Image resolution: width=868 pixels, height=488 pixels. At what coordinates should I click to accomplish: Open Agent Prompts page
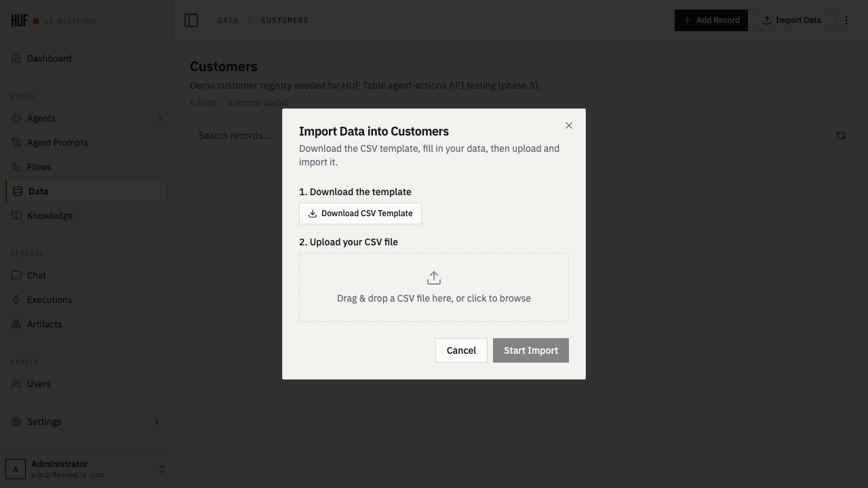87,142
